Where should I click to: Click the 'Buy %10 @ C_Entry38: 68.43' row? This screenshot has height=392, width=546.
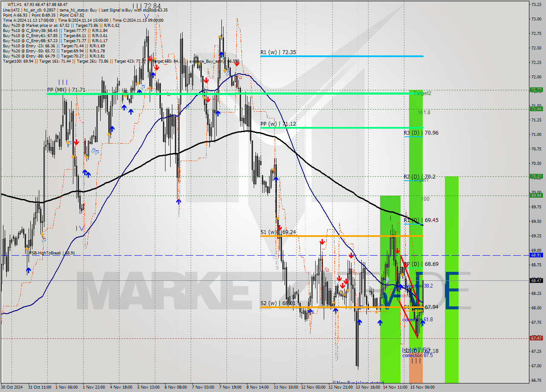(55, 30)
